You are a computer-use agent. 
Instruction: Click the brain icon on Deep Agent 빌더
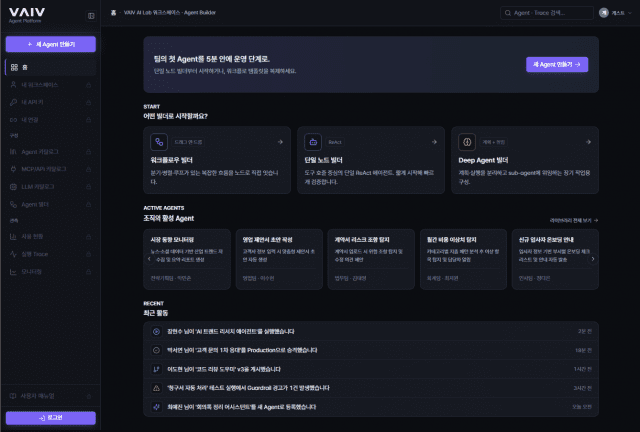(x=467, y=142)
